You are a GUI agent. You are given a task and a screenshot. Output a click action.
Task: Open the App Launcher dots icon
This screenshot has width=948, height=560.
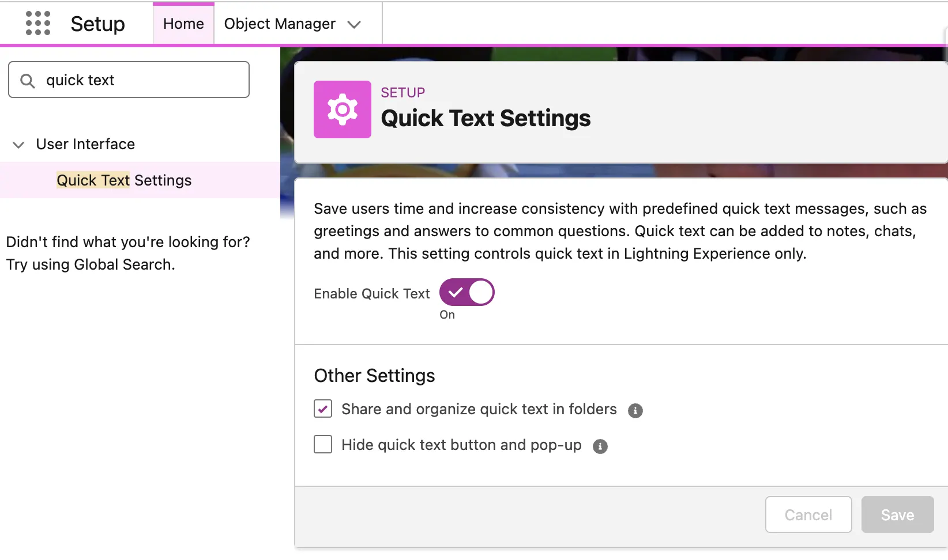38,24
